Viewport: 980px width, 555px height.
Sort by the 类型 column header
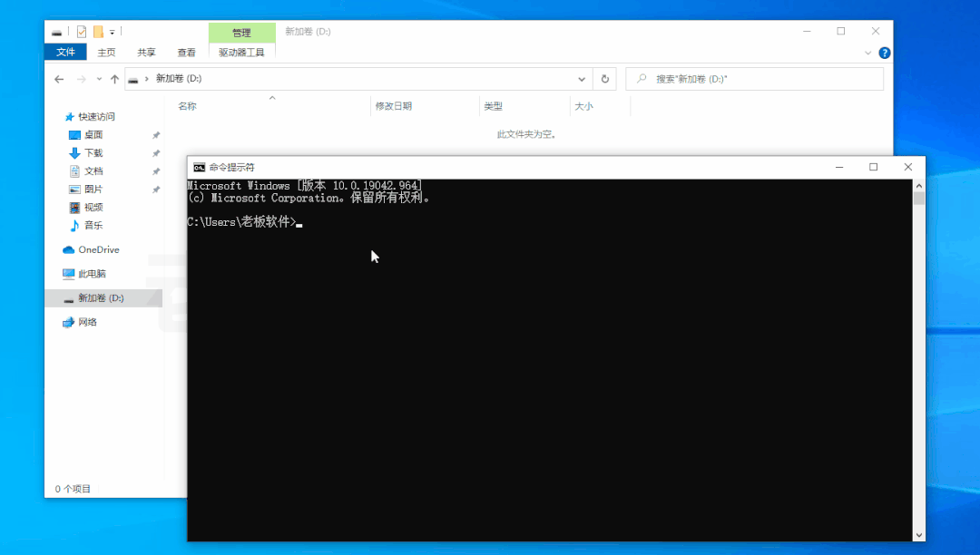click(x=493, y=106)
